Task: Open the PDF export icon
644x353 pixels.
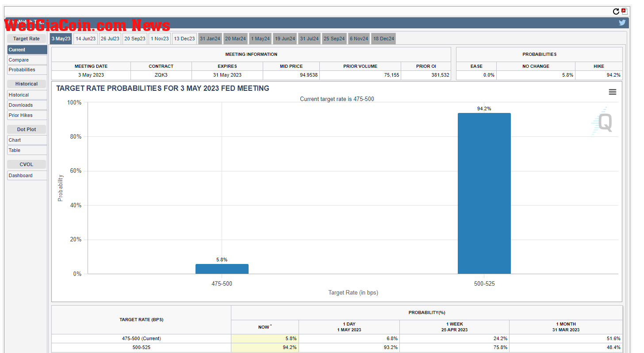Action: 624,12
